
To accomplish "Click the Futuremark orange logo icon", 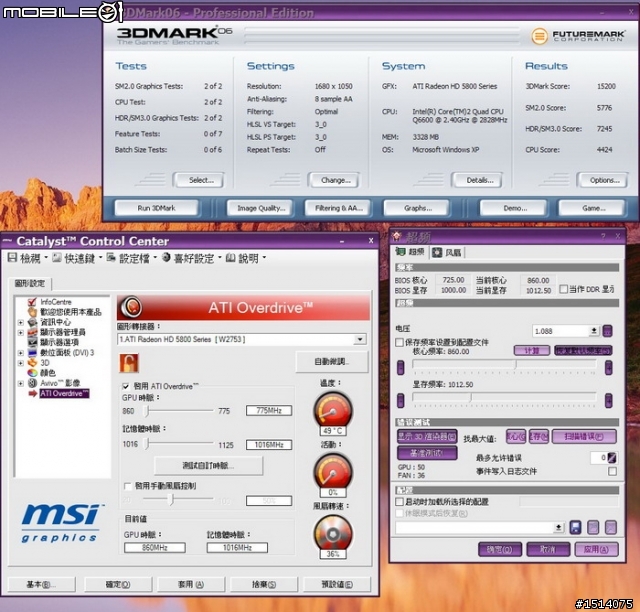I will [539, 36].
